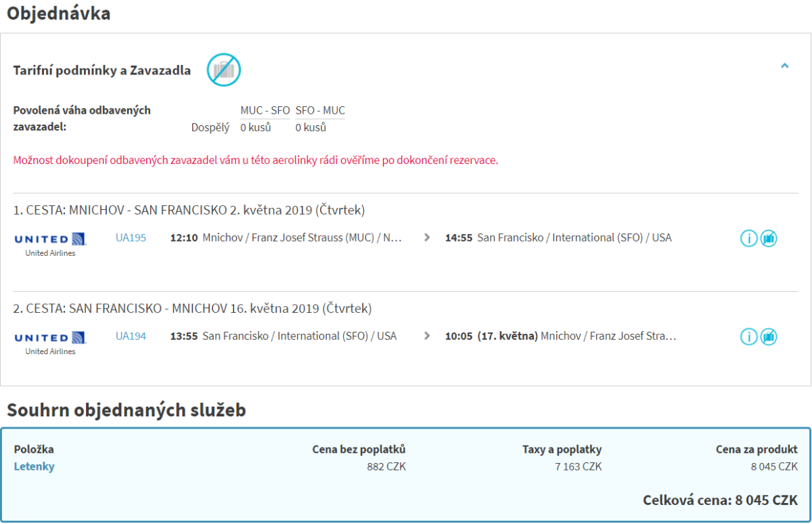Collapse the Tarifní podmínky a Zavazadla section

[x=784, y=66]
